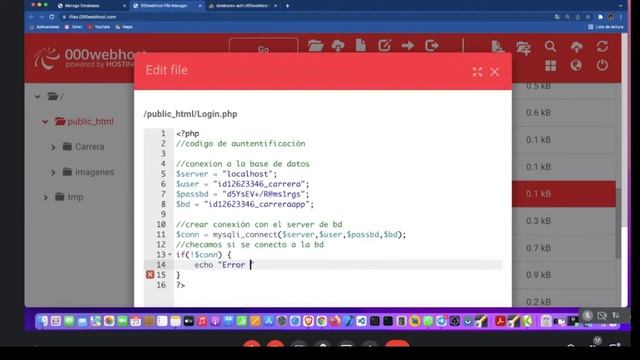The image size is (640, 360).
Task: Open Apple TV app from dock
Action: pos(189,321)
